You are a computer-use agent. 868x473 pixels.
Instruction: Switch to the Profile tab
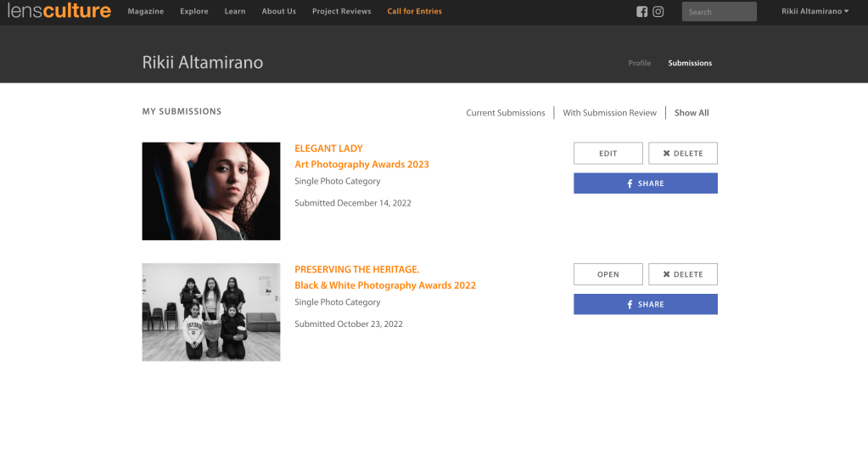click(x=639, y=63)
